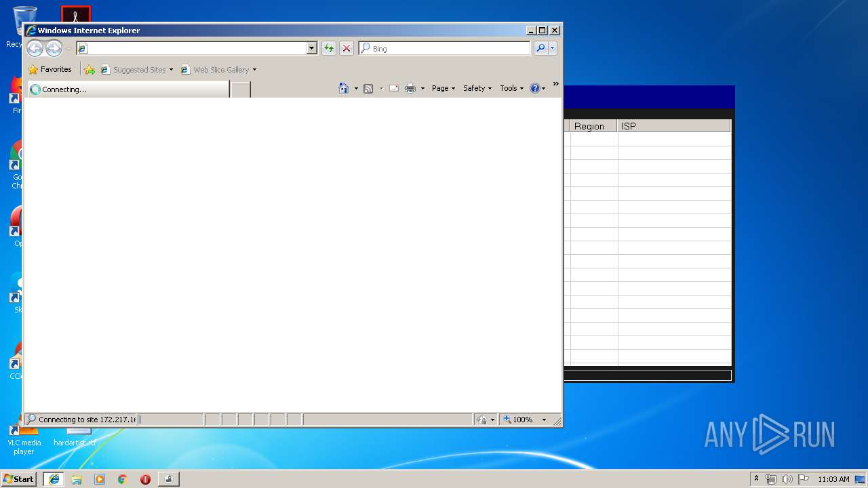
Task: Click the status bar magnifier icon
Action: (31, 419)
